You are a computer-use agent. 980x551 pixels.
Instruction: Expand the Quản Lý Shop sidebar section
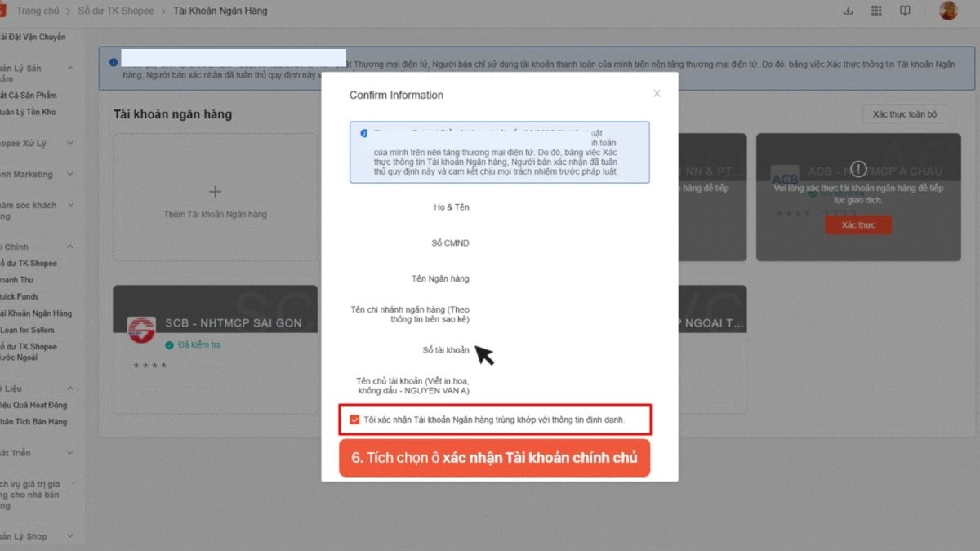click(x=70, y=536)
